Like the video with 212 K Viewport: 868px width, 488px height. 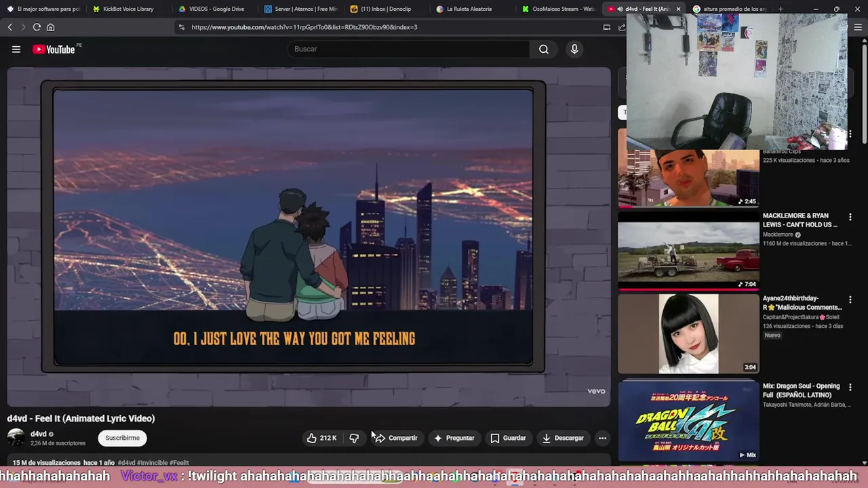[x=321, y=438]
